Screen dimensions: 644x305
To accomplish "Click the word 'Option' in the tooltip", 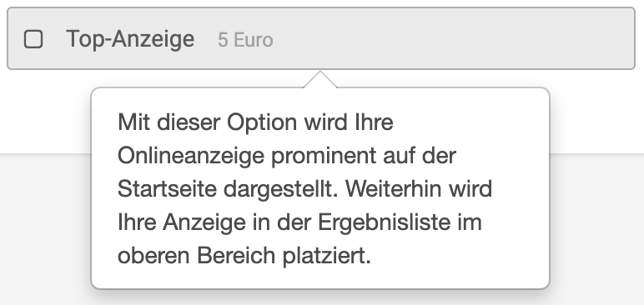I will 262,122.
